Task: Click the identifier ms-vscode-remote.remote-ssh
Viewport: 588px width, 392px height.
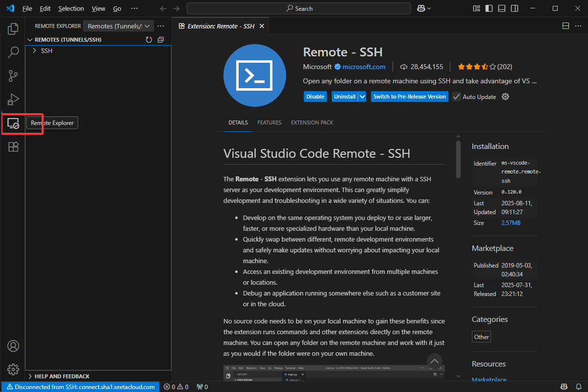Action: [x=521, y=171]
